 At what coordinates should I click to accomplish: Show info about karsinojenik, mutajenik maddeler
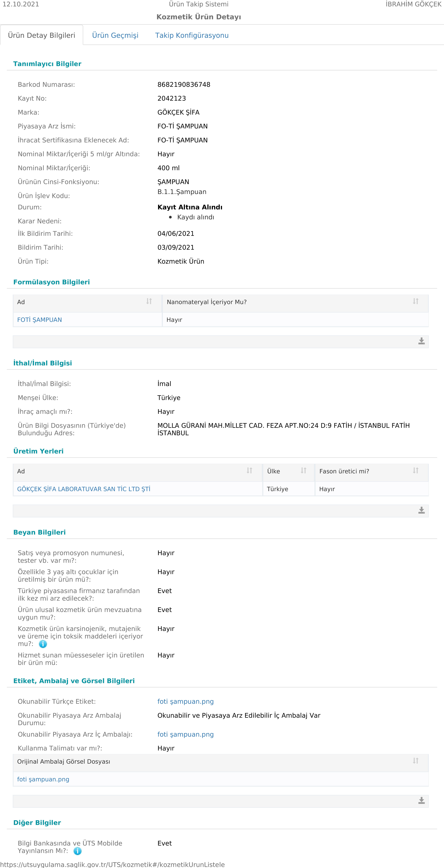click(x=43, y=644)
